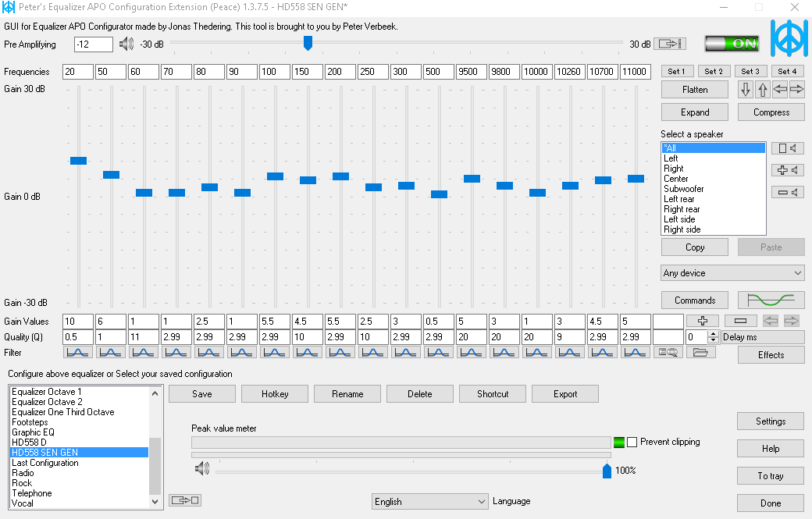Click the arrow box icon below configuration list
812x519 pixels.
coord(185,500)
